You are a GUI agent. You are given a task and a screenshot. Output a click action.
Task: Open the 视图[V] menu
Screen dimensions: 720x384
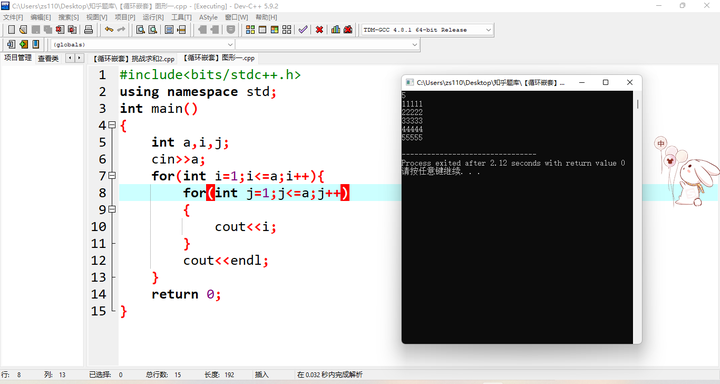pos(96,17)
